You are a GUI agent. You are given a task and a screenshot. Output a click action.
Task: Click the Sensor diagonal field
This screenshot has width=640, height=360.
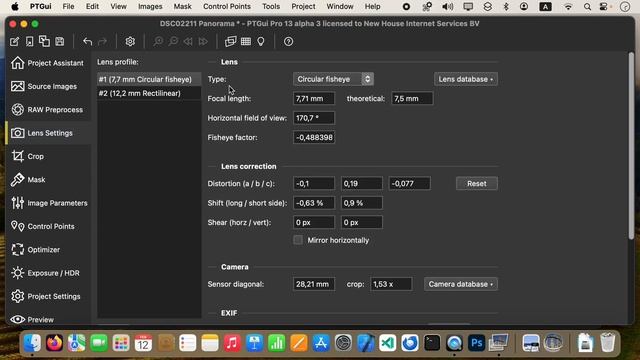coord(314,284)
